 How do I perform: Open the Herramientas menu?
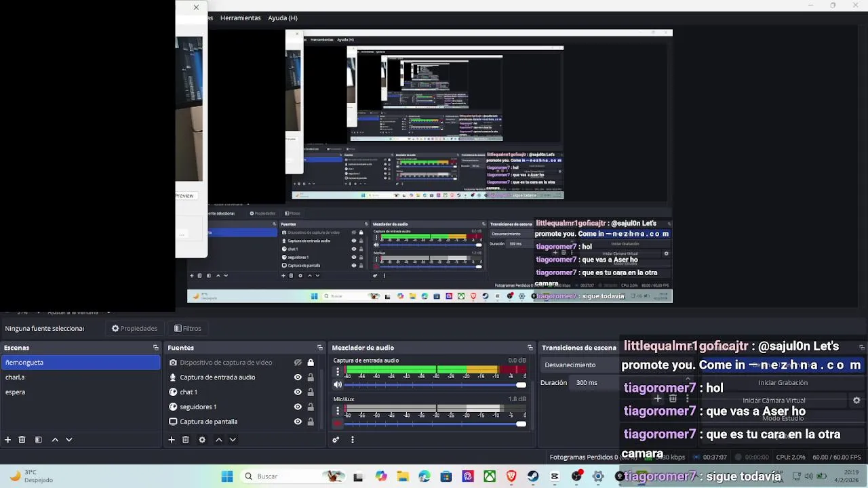(x=240, y=18)
